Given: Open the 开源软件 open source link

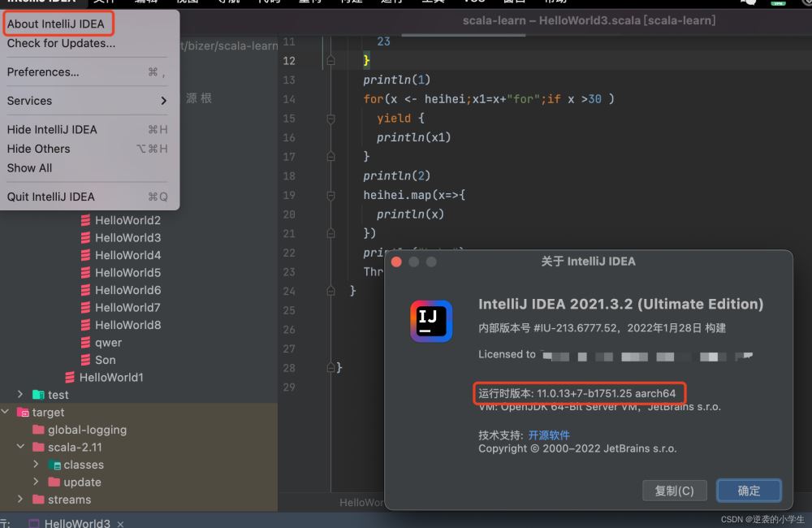Looking at the screenshot, I should point(549,435).
